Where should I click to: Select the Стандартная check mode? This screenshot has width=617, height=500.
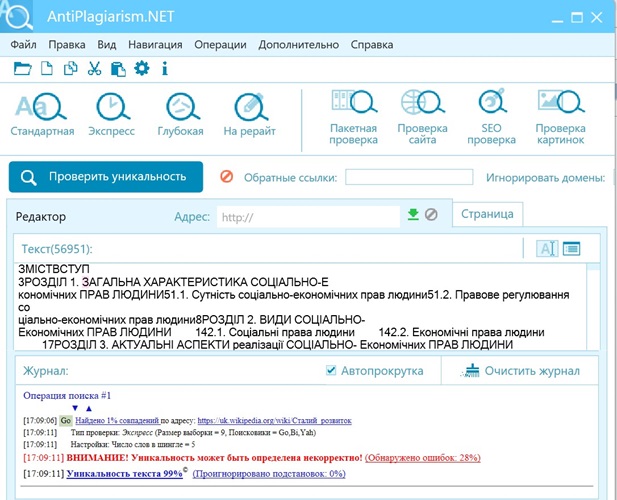click(x=42, y=114)
